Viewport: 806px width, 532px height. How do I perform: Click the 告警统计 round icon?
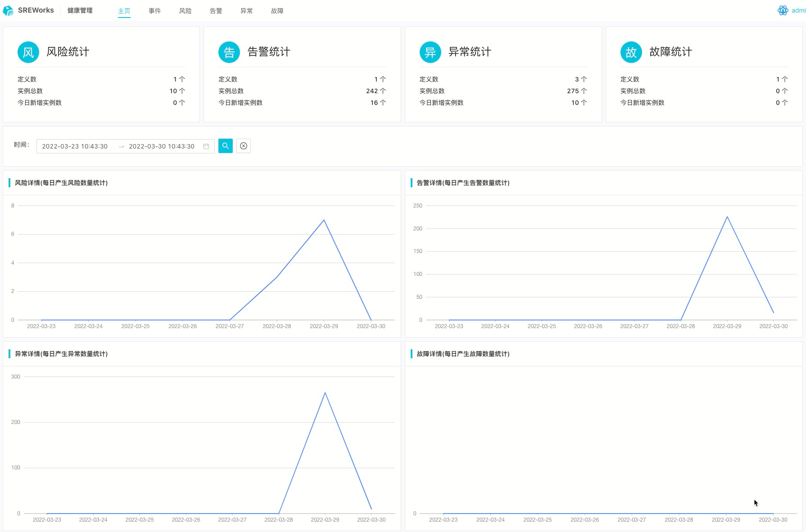pyautogui.click(x=229, y=52)
